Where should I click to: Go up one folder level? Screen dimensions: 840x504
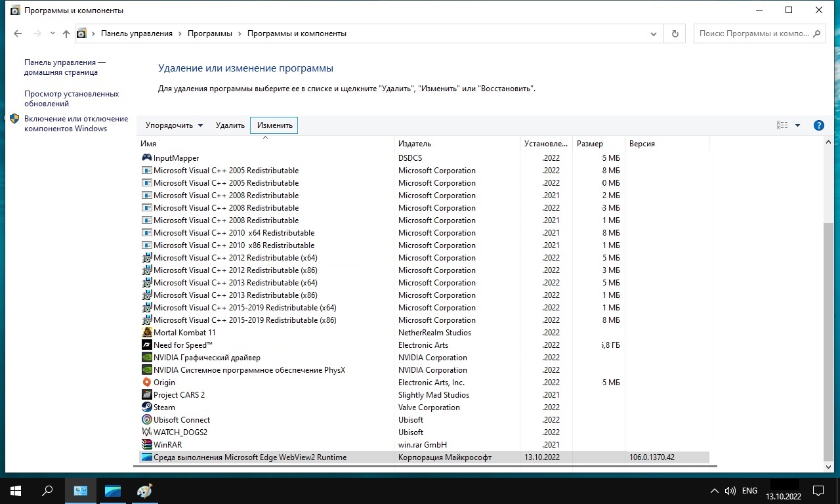(x=66, y=33)
